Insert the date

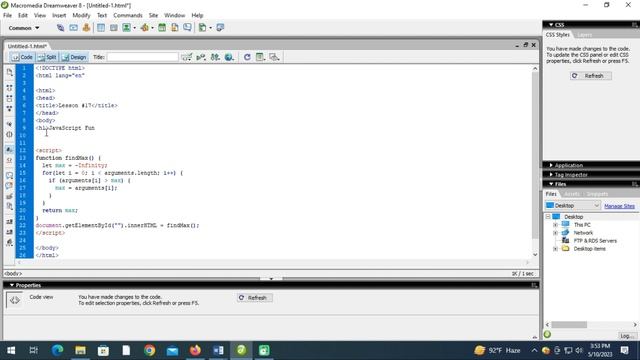click(162, 28)
